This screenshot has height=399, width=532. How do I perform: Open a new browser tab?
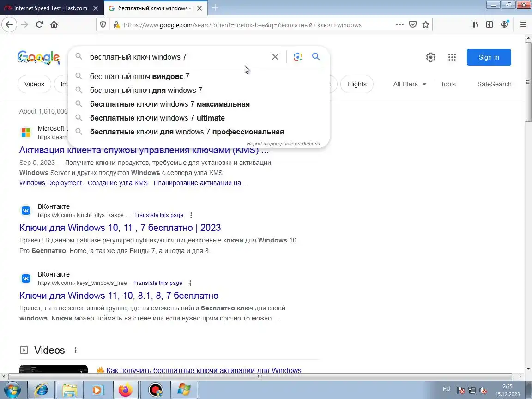pyautogui.click(x=215, y=7)
